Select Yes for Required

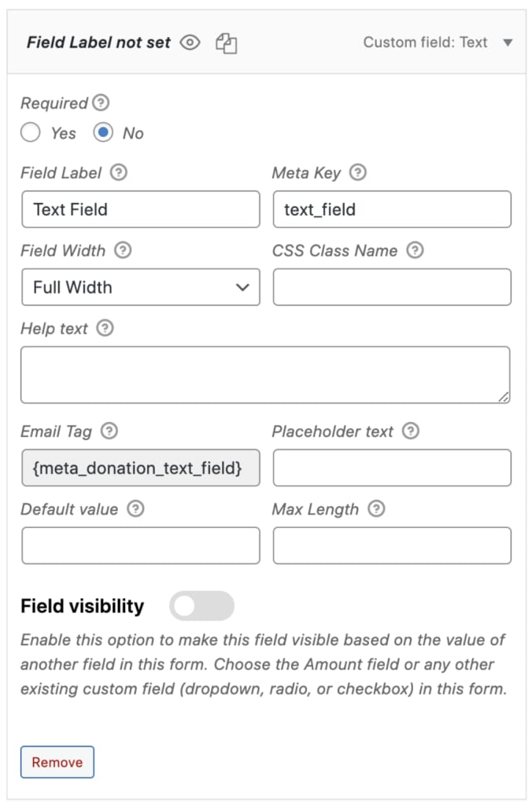click(x=31, y=132)
